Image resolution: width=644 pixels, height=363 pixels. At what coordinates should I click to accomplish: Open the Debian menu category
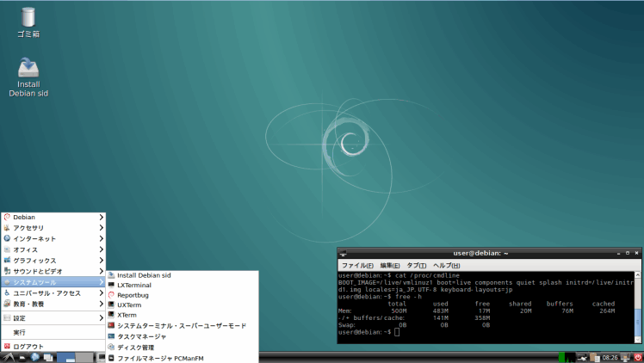point(53,217)
